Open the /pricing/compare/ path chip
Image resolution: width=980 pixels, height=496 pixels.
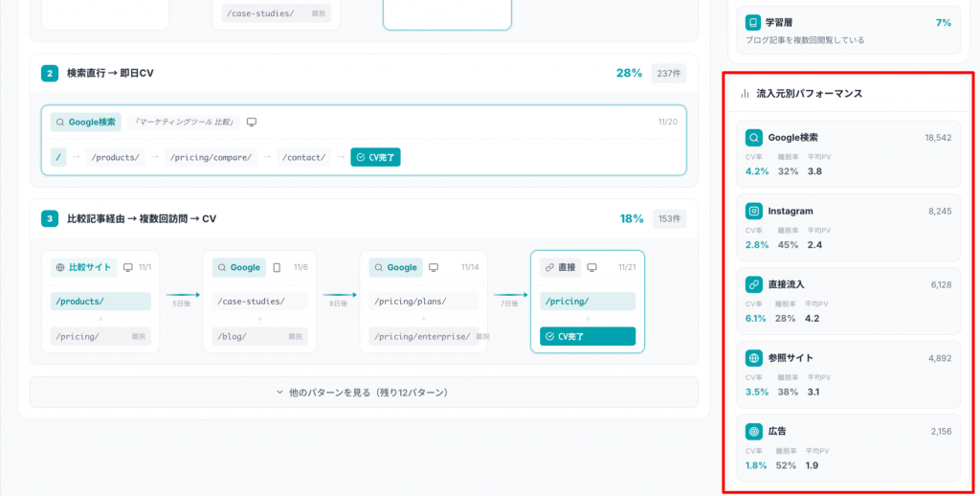pos(212,157)
